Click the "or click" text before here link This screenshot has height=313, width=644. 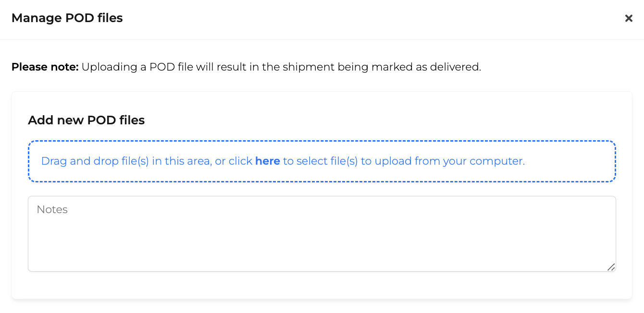[x=234, y=161]
